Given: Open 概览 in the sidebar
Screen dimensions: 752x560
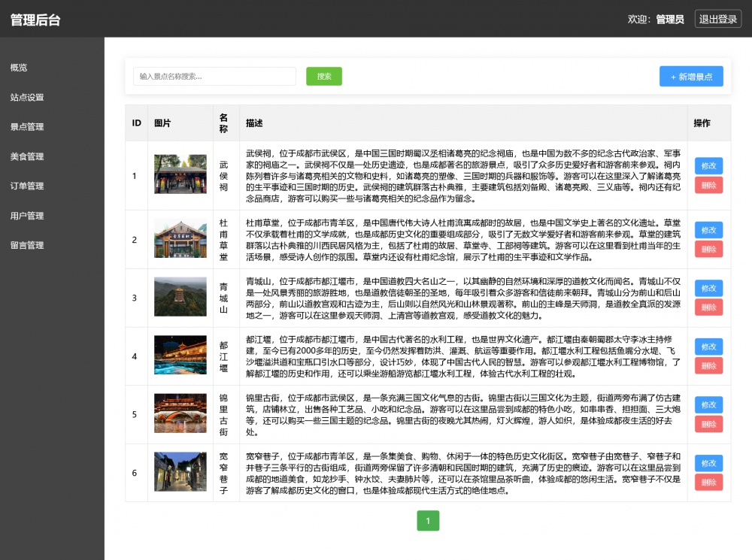Looking at the screenshot, I should (x=19, y=68).
